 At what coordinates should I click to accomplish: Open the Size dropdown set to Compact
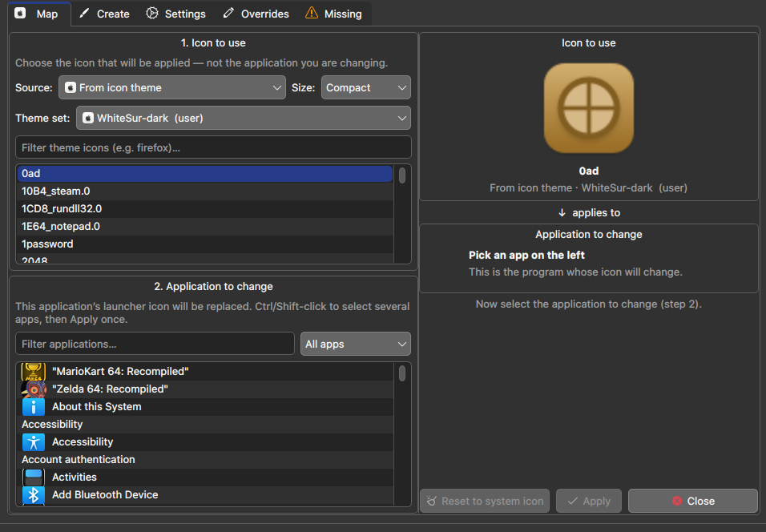click(x=365, y=87)
